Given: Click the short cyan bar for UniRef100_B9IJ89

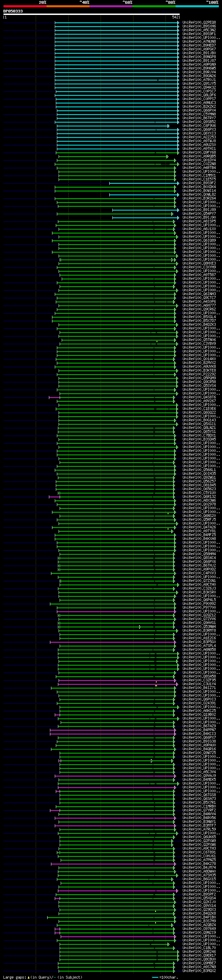Looking at the screenshot, I should pos(146,210).
